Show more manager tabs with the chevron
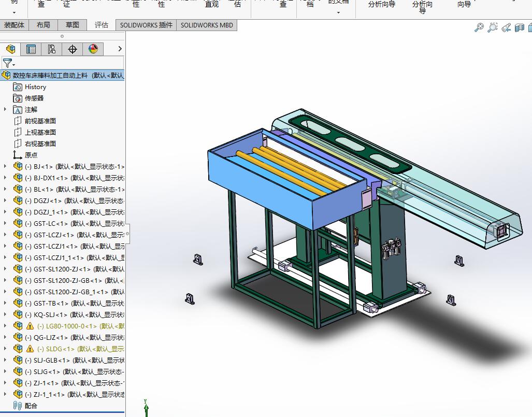Viewport: 532px width, 417px height. click(120, 49)
